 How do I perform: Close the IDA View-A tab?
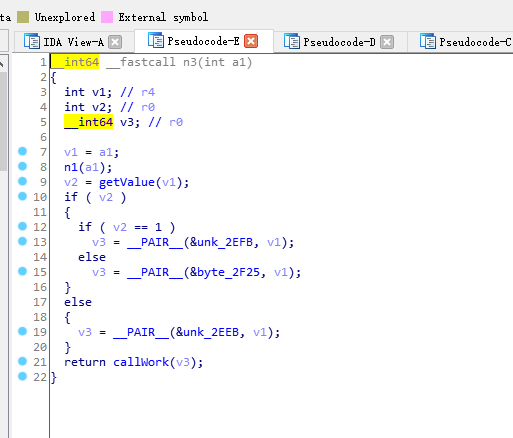pos(115,42)
